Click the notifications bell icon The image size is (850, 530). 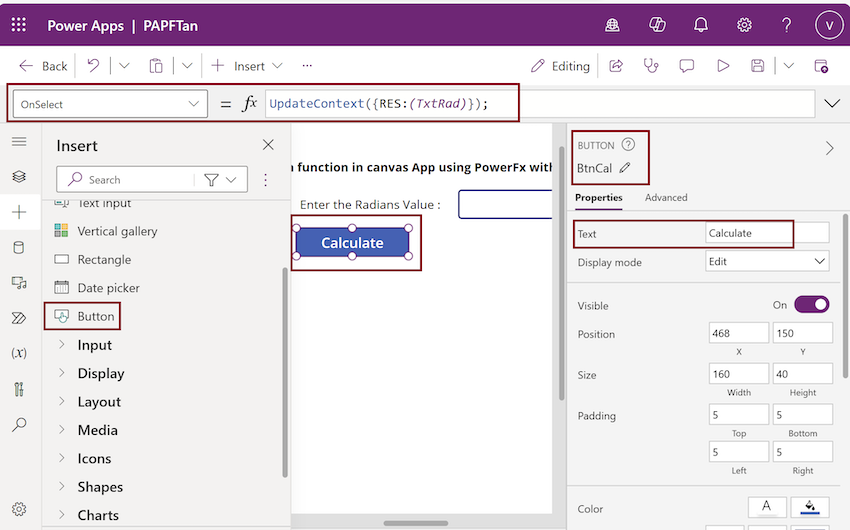[701, 25]
